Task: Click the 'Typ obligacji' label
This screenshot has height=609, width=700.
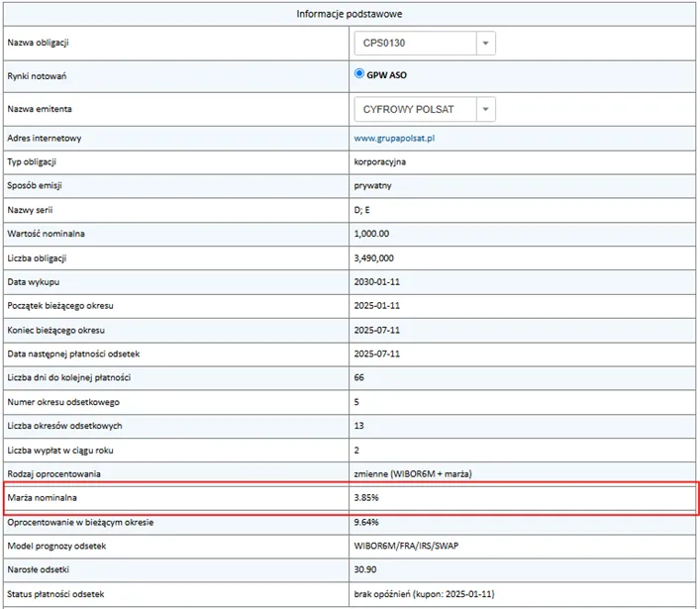Action: point(32,162)
